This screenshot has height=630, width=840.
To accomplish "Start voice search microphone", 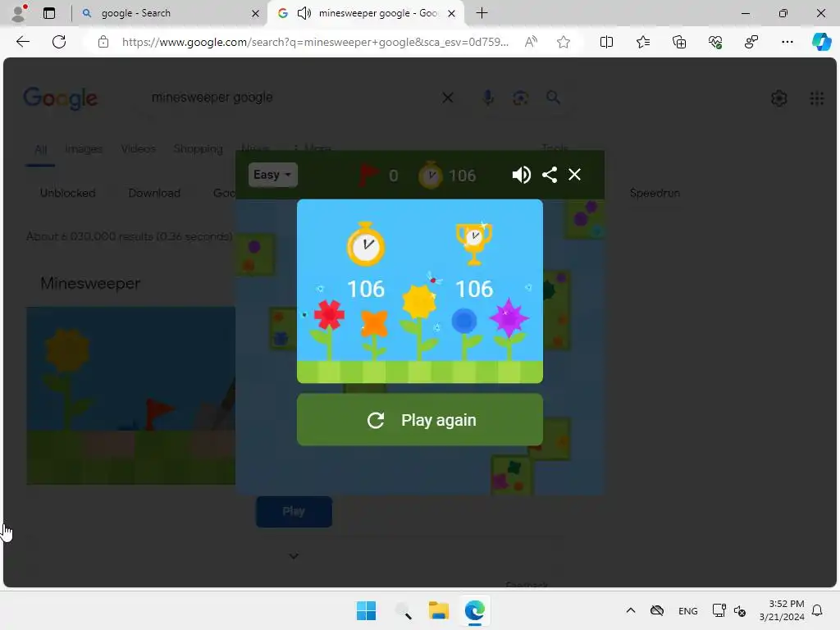I will click(487, 98).
